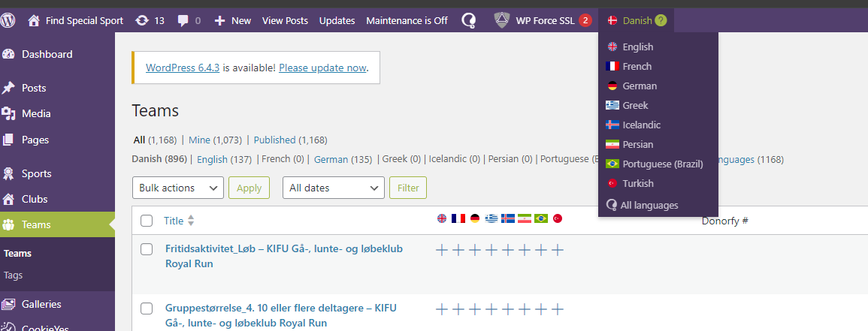The image size is (868, 331).
Task: Open the Sports sidebar menu item
Action: pos(37,173)
